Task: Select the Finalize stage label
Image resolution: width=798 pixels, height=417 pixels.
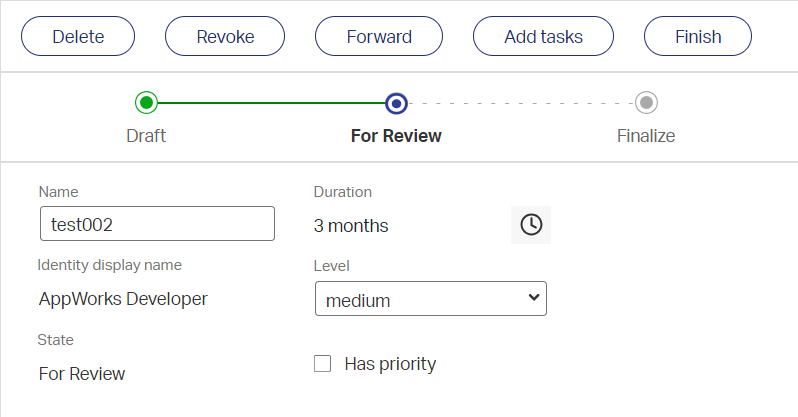Action: point(646,136)
